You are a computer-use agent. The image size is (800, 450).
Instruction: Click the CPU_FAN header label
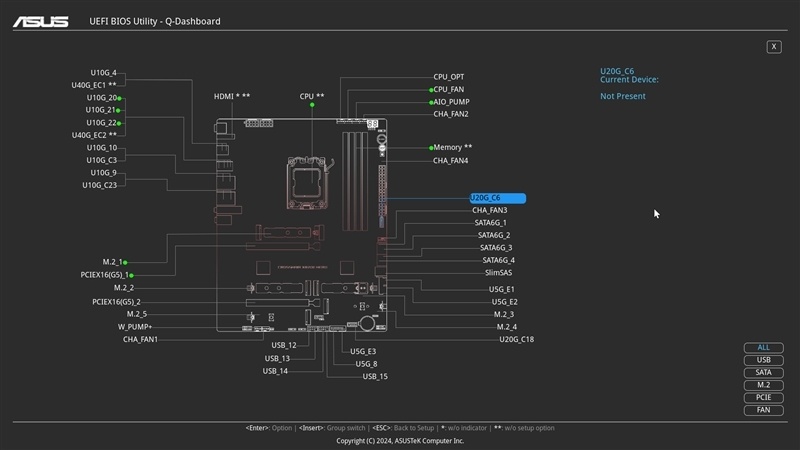tap(448, 89)
